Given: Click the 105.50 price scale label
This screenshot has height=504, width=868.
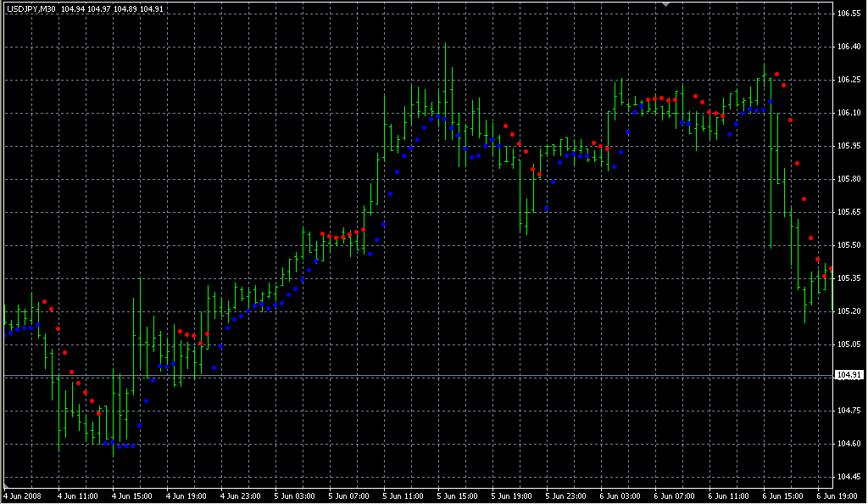Looking at the screenshot, I should pos(849,245).
